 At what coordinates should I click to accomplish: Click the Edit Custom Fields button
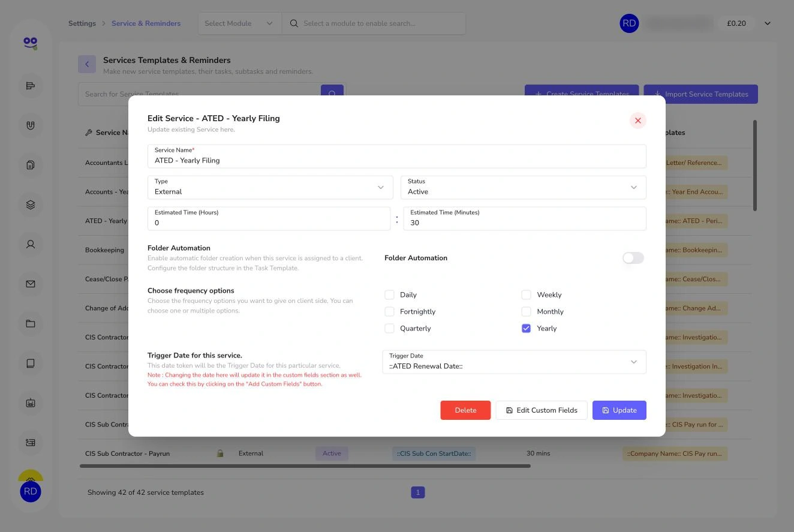(x=542, y=410)
